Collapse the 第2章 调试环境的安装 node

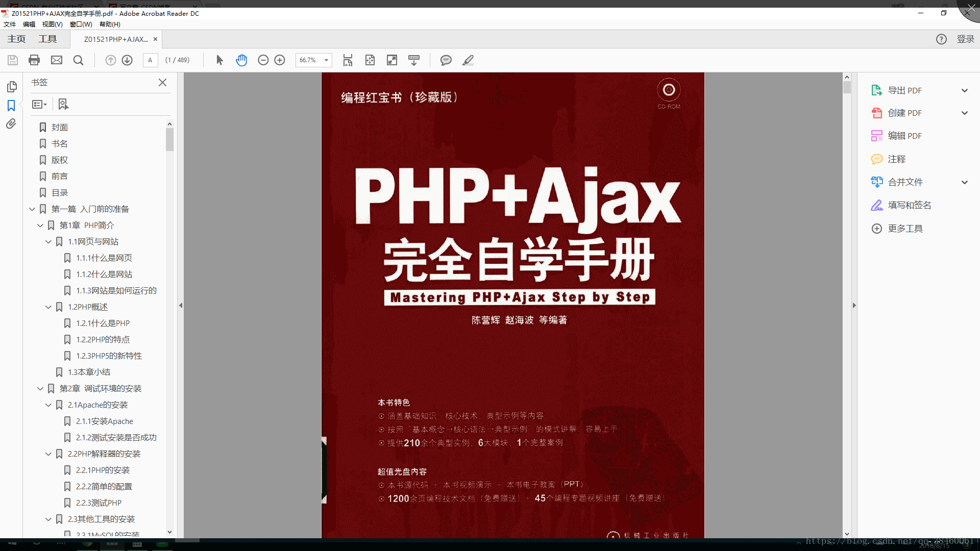click(x=40, y=389)
